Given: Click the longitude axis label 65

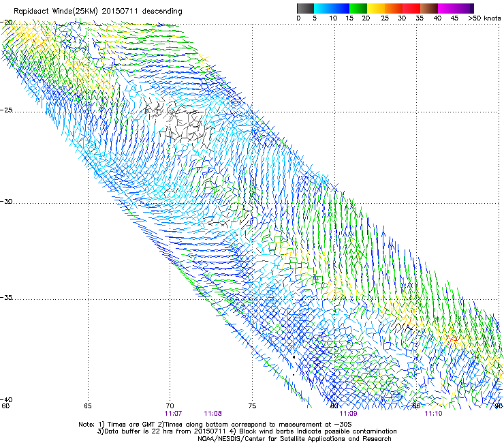Looking at the screenshot, I should point(88,406).
